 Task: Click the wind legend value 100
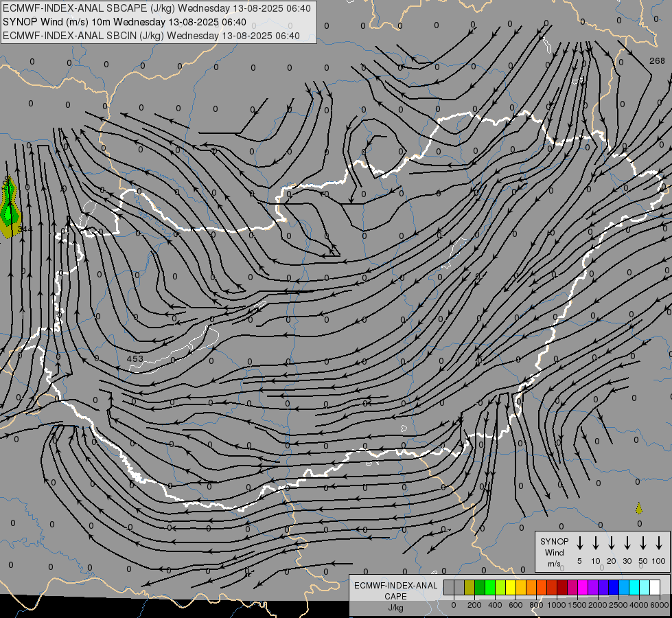tap(659, 561)
